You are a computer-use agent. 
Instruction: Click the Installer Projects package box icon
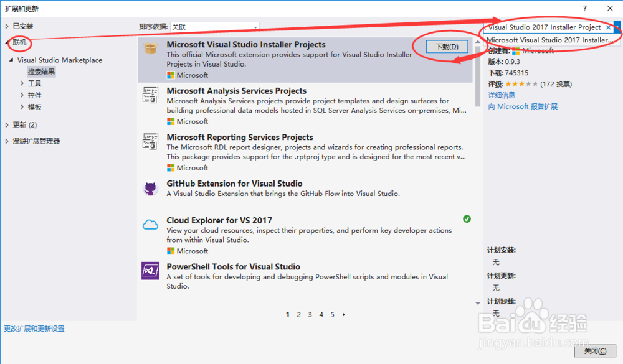(x=151, y=48)
